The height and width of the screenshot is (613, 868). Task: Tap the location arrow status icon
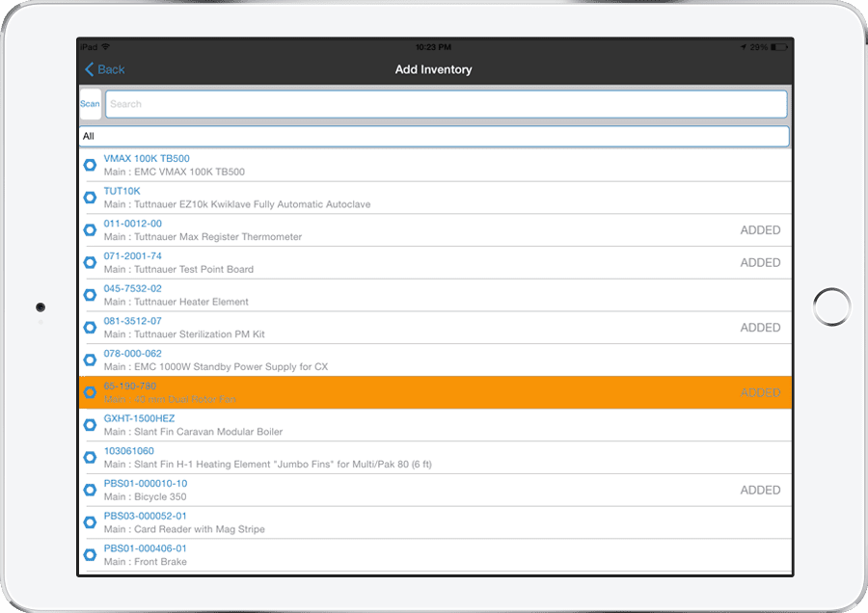(x=744, y=47)
